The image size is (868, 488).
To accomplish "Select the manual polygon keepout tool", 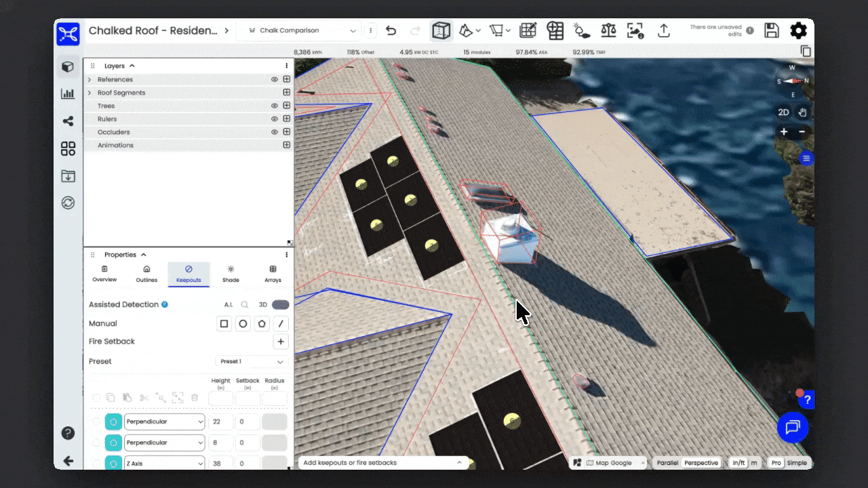I will 262,324.
